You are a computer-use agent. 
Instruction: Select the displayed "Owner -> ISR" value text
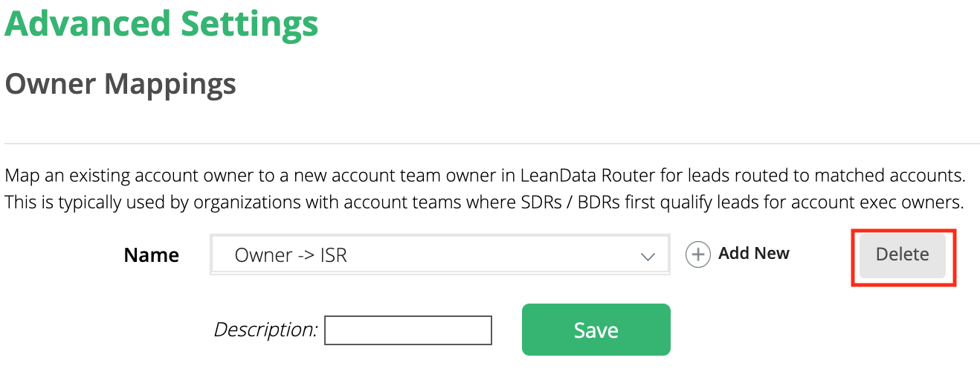click(x=291, y=256)
